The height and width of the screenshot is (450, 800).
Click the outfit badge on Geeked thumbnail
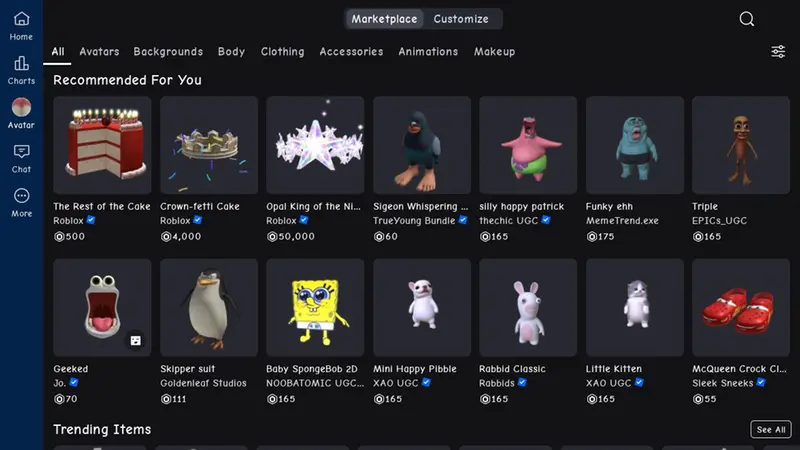[x=135, y=340]
